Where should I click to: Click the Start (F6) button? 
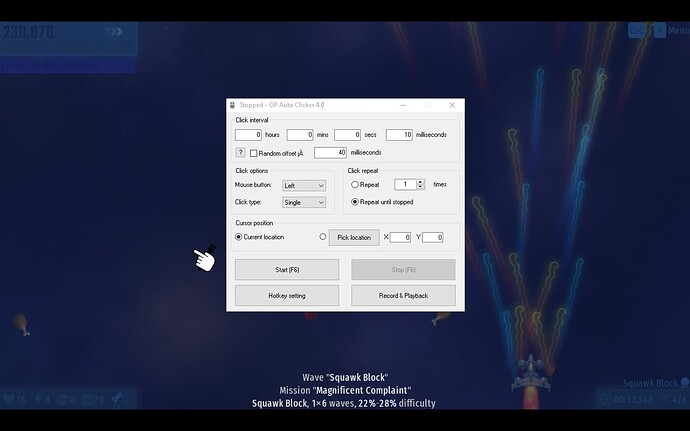[x=287, y=269]
